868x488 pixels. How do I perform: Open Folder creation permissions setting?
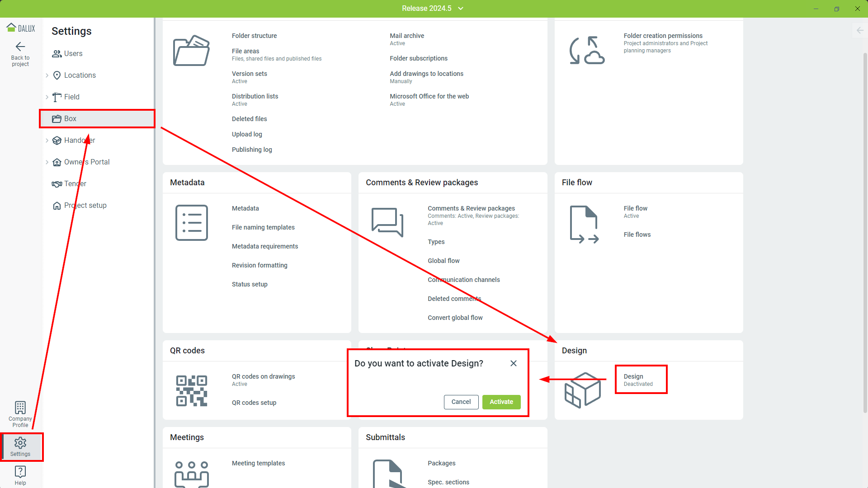[x=663, y=36]
